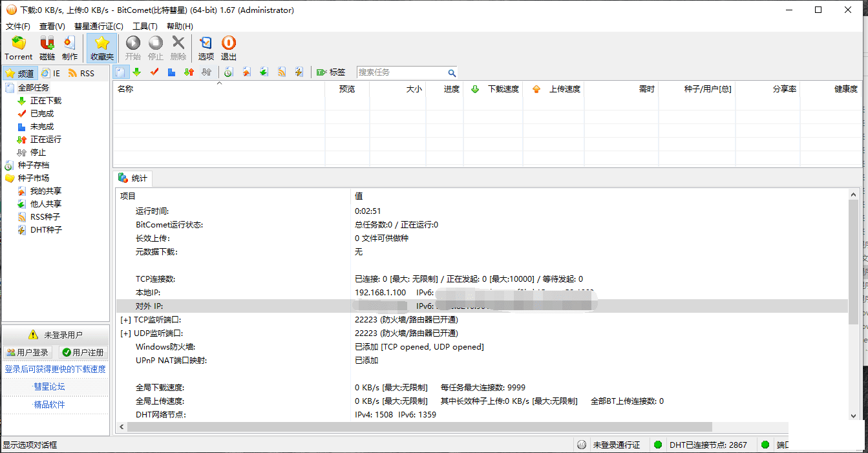Open the 帮助(H) menu

pyautogui.click(x=180, y=26)
